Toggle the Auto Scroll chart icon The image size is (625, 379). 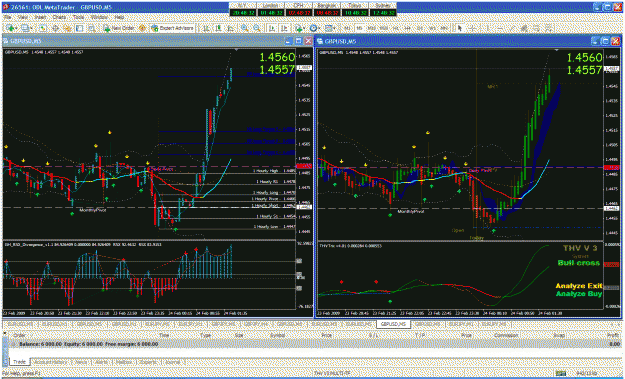[x=272, y=28]
